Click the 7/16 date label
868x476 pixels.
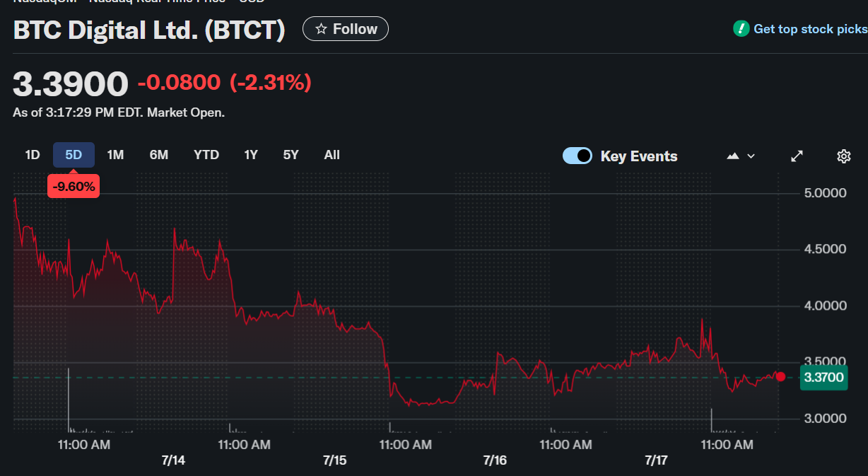[495, 460]
